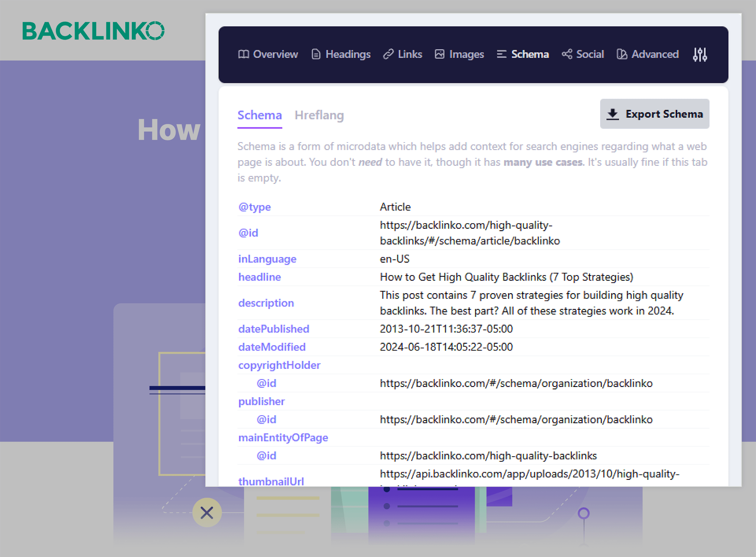Open settings via the sliders icon
Viewport: 756px width, 557px height.
[700, 54]
